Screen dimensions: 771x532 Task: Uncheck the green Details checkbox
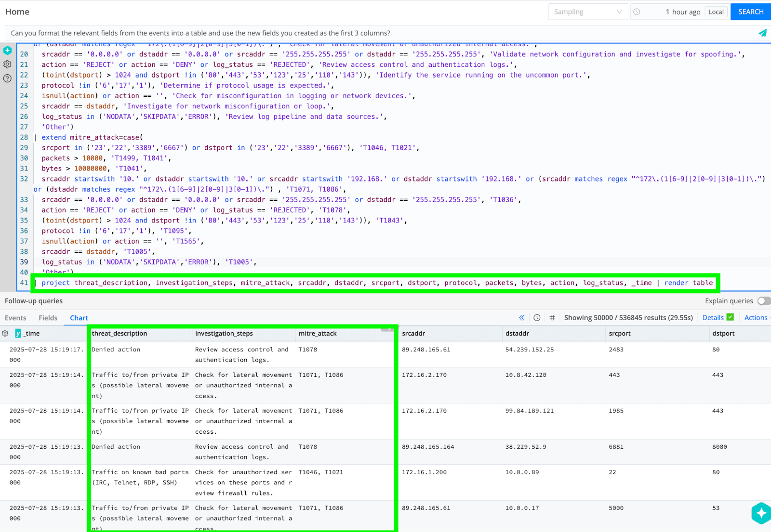pyautogui.click(x=730, y=317)
